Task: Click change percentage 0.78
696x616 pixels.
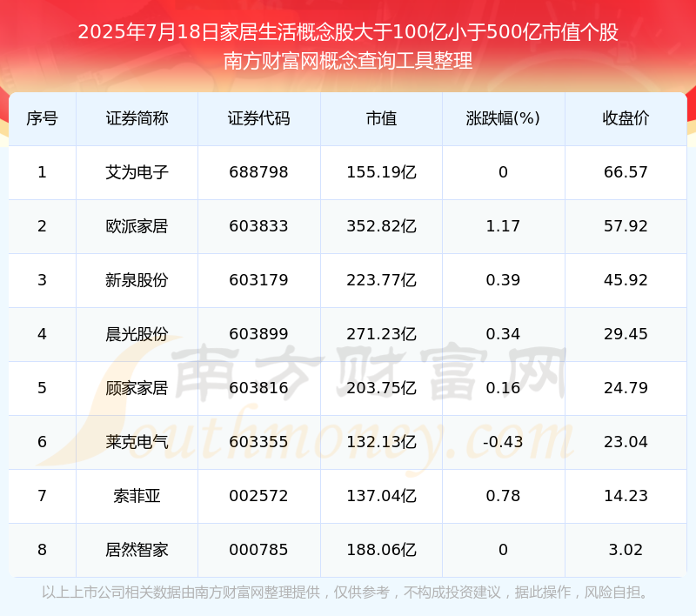Action: coord(503,496)
